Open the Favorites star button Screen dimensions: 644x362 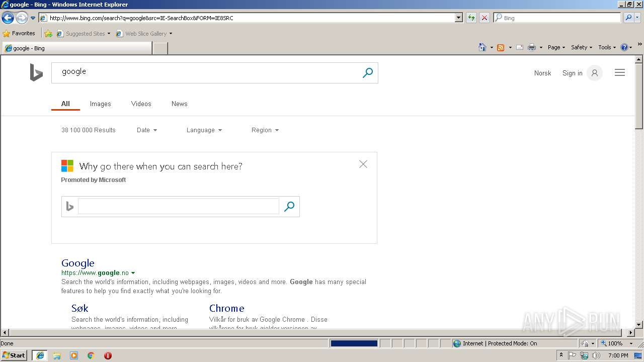tap(19, 33)
